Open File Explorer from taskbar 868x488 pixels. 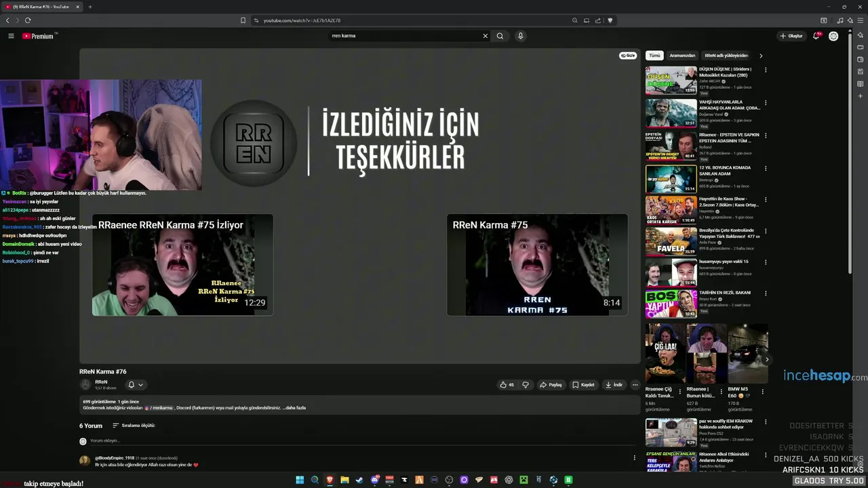[x=344, y=480]
